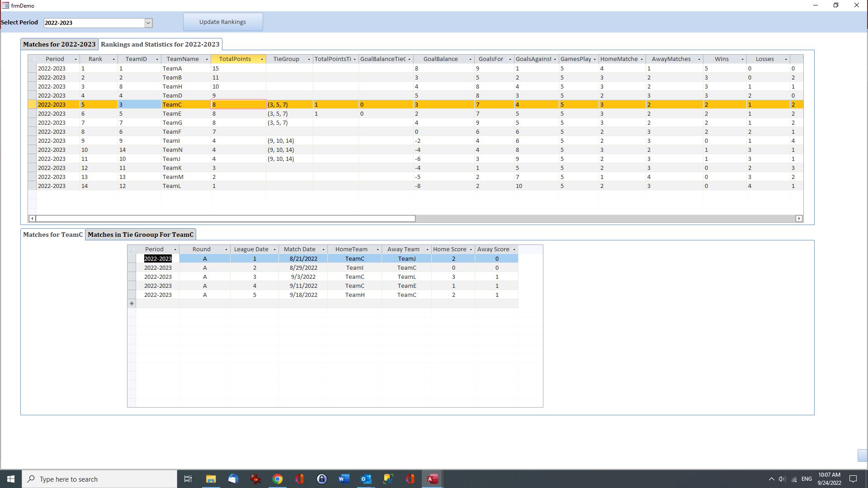This screenshot has height=488, width=868.
Task: Click the Microsoft Access taskbar icon
Action: click(432, 479)
